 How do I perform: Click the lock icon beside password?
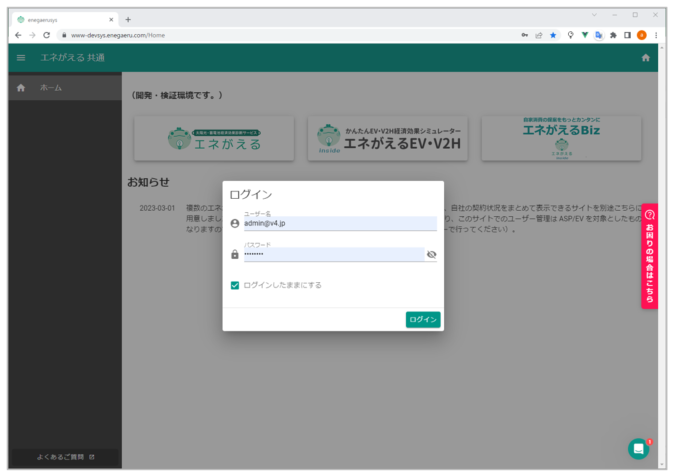[235, 254]
